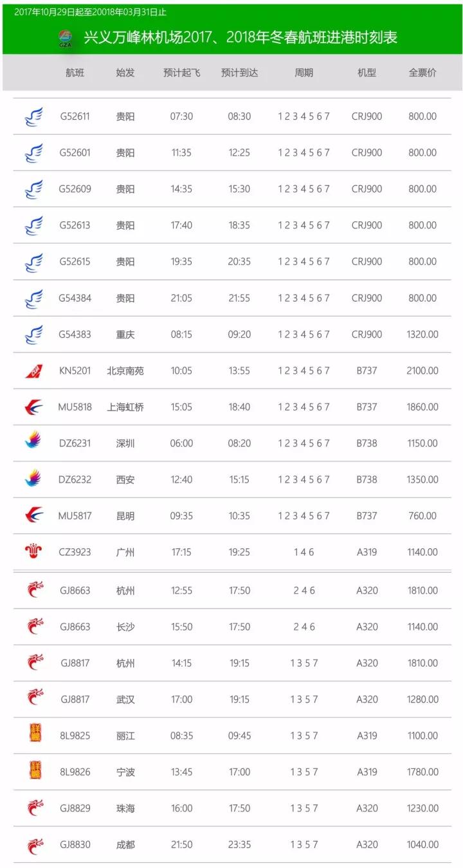The width and height of the screenshot is (463, 868).
Task: Click the airline logo beside GJ8830
Action: click(x=35, y=844)
